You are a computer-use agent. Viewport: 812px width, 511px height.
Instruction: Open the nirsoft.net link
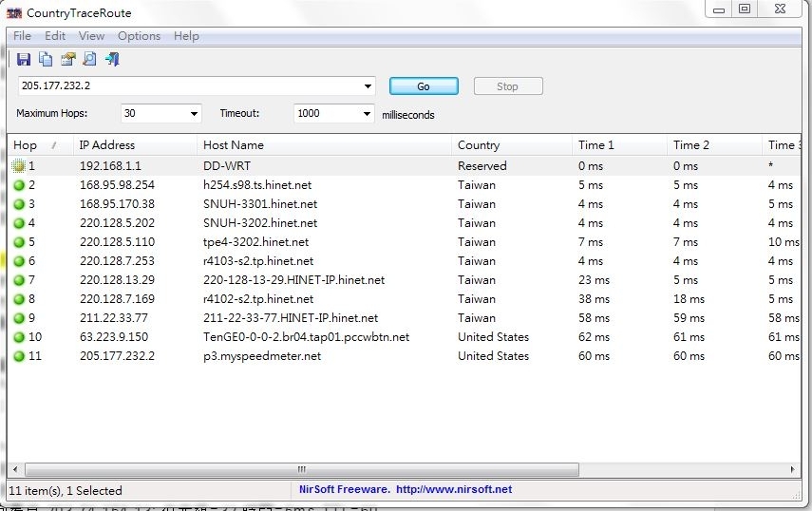pyautogui.click(x=454, y=489)
